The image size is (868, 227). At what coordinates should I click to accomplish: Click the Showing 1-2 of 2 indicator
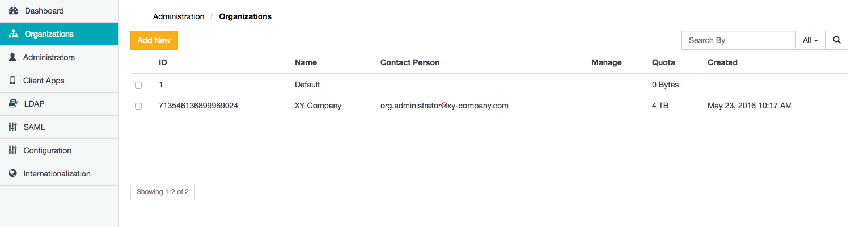pos(163,192)
